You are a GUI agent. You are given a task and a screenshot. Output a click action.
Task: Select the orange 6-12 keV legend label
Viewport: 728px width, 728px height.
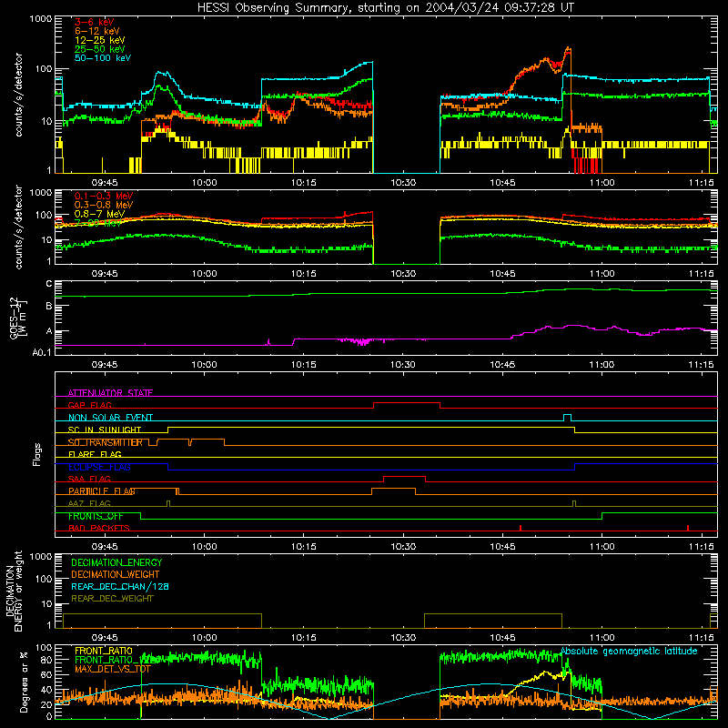pyautogui.click(x=96, y=31)
